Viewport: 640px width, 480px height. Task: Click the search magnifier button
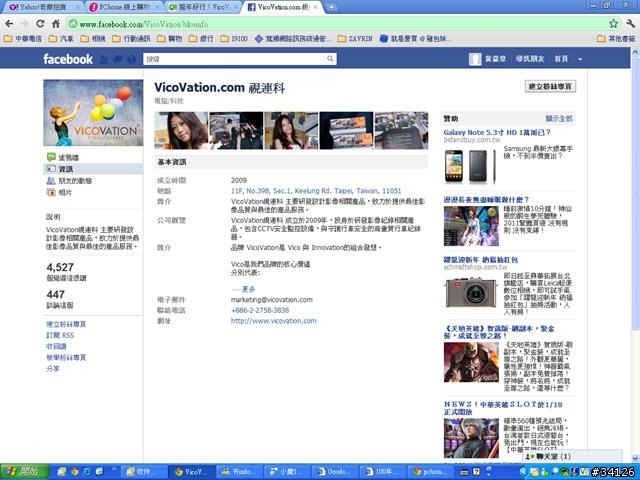(330, 59)
